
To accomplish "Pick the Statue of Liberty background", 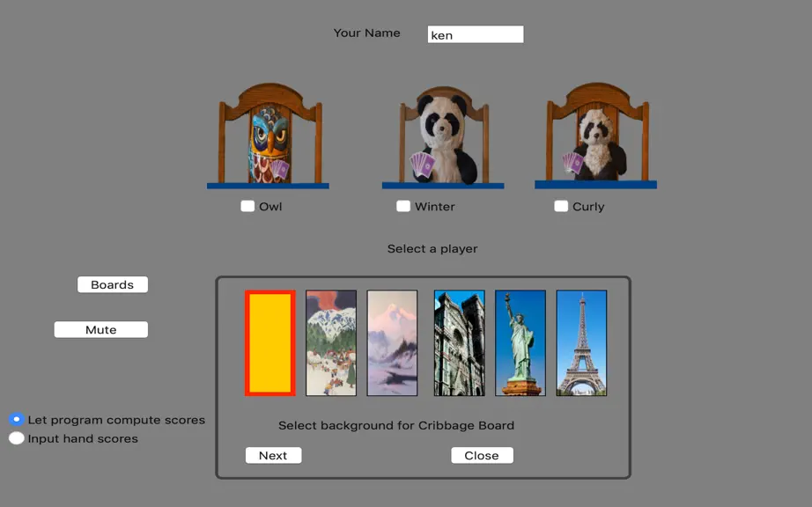I will click(x=520, y=343).
